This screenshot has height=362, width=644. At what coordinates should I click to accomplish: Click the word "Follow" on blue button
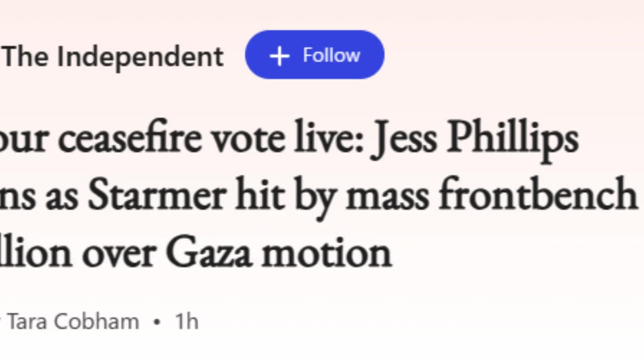[331, 55]
